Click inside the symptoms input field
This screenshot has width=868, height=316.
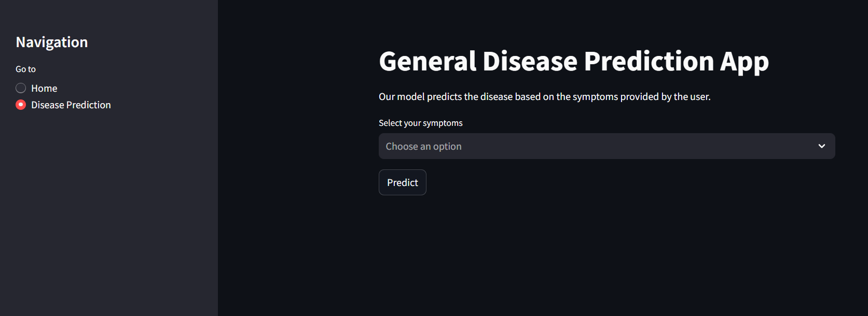pyautogui.click(x=519, y=146)
